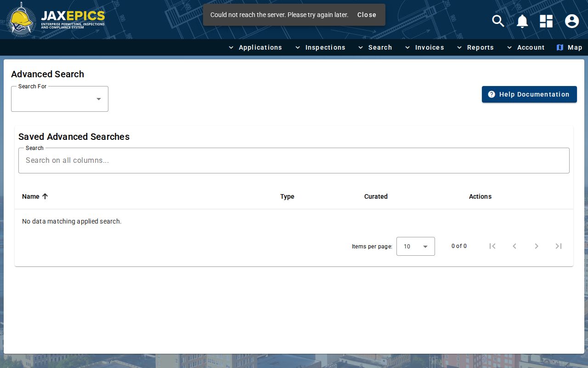This screenshot has height=368, width=588.
Task: Click the Actions column header
Action: 480,196
